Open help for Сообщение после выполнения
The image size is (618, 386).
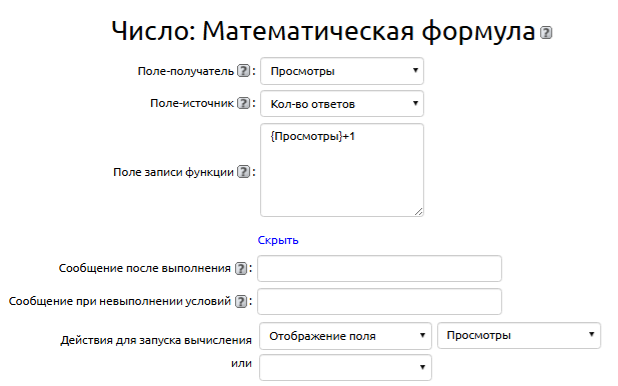point(241,269)
